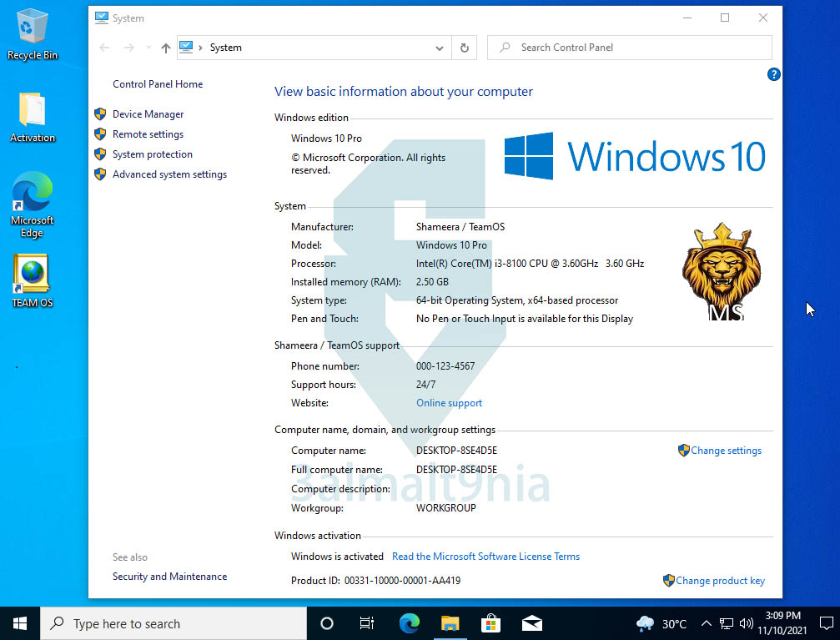Click the WORKGROUP value
Screen dimensions: 840x640
[445, 508]
